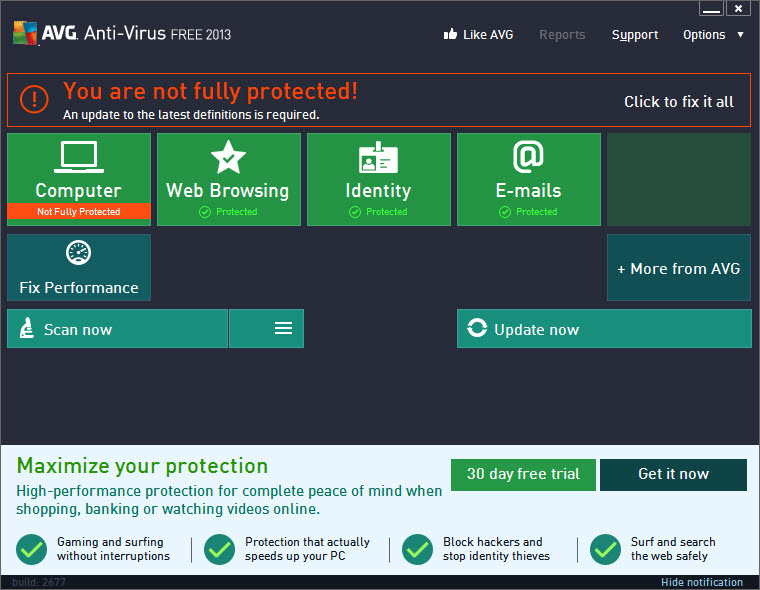
Task: Click the @ icon on E-mails tile
Action: click(x=528, y=157)
